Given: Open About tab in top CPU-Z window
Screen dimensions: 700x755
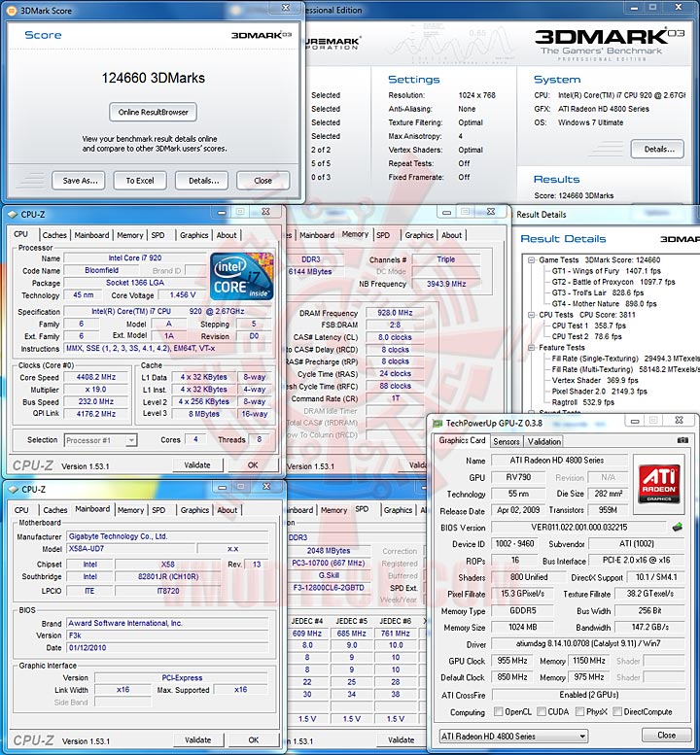Looking at the screenshot, I should (x=227, y=235).
